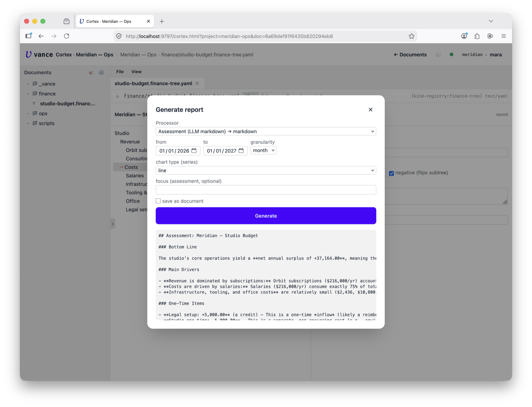Viewport: 532px width, 407px height.
Task: Open the Processor dropdown
Action: pos(266,131)
